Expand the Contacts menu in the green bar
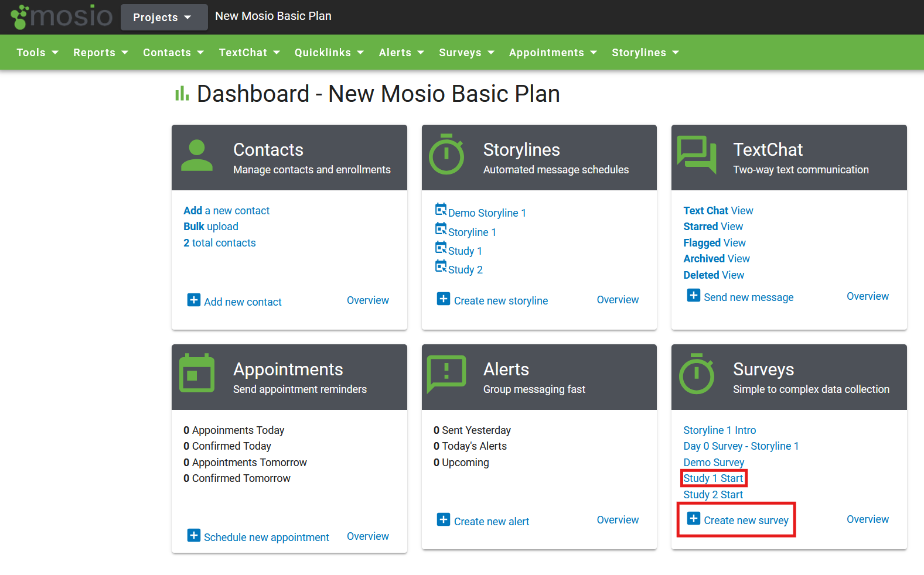This screenshot has height=575, width=924. click(173, 53)
